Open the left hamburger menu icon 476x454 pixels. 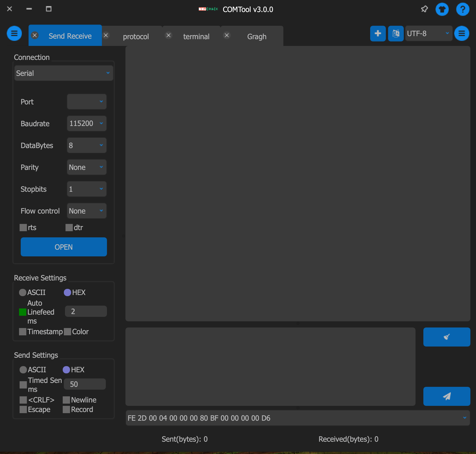click(x=14, y=34)
